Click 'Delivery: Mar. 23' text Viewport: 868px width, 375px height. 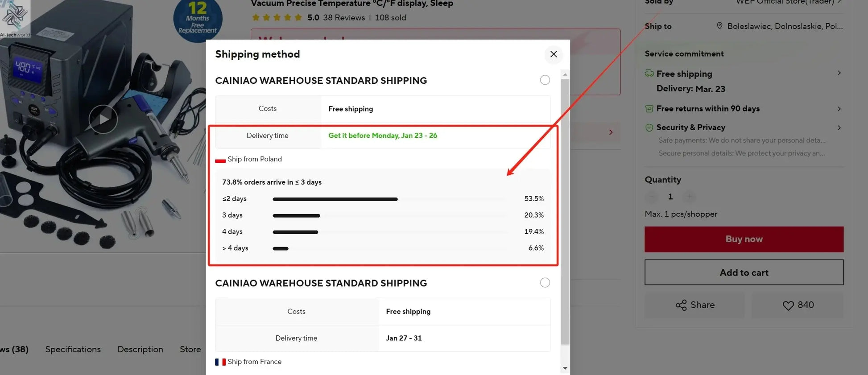click(x=691, y=89)
